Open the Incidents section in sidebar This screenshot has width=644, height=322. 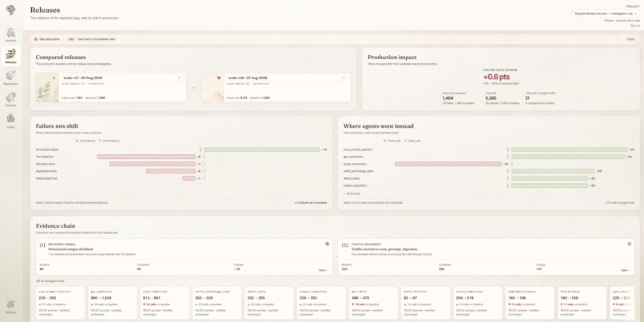pos(10,35)
